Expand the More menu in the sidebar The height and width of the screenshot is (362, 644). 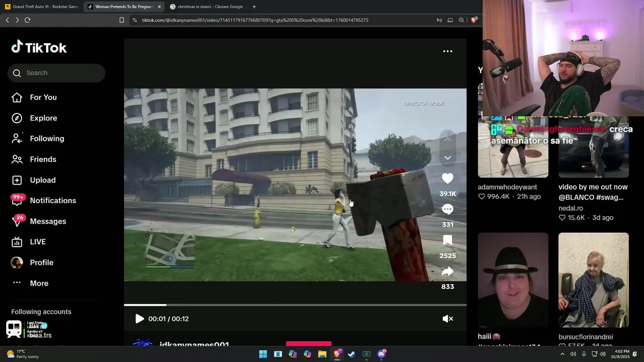pos(30,283)
